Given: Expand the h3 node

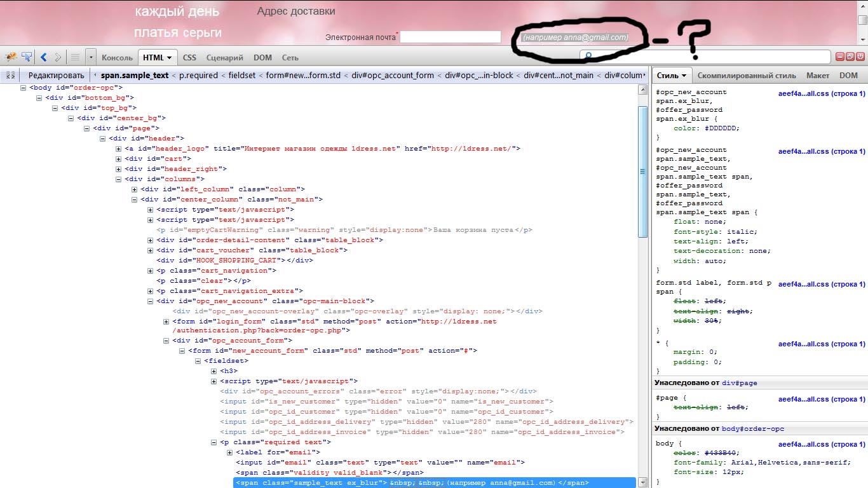Looking at the screenshot, I should pyautogui.click(x=214, y=371).
